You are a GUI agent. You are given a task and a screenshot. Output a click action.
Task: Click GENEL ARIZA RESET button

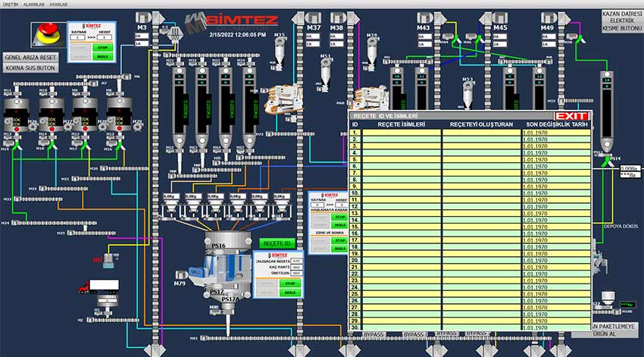[x=30, y=58]
